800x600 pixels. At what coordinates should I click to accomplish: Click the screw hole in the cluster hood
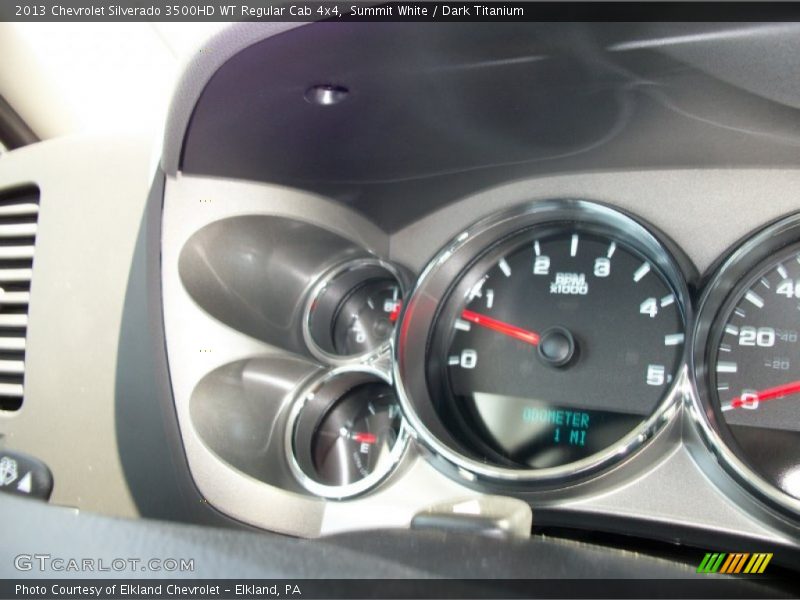(327, 94)
